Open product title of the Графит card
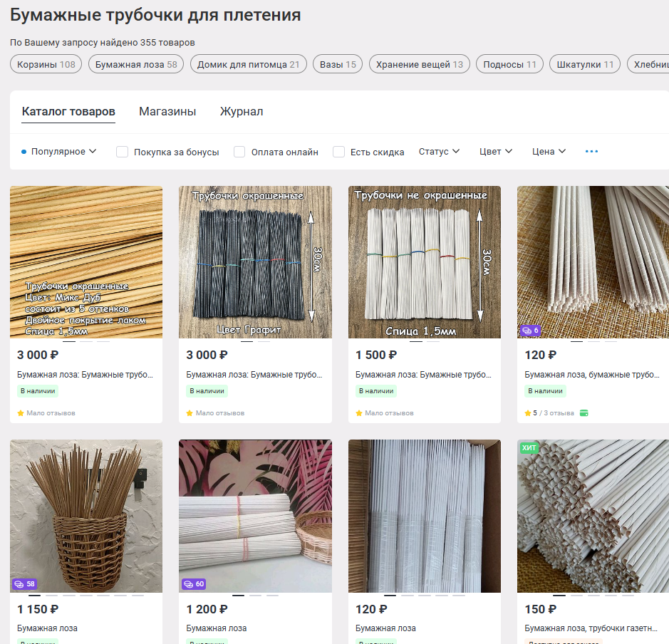This screenshot has width=669, height=644. (254, 375)
